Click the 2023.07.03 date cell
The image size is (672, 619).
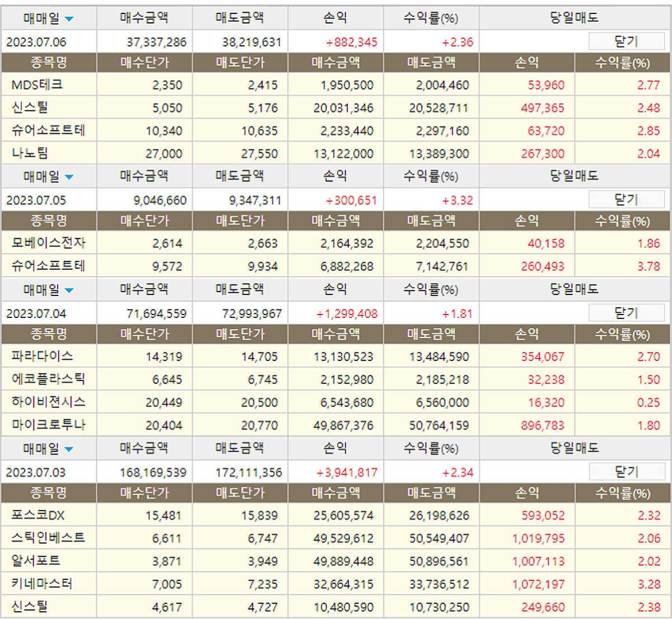tap(36, 472)
